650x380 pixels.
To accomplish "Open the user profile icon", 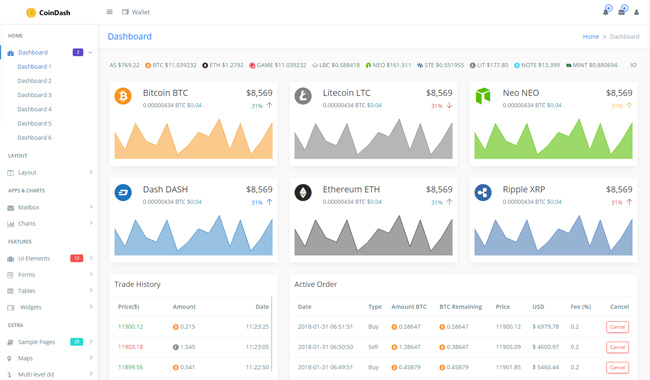I will point(636,12).
